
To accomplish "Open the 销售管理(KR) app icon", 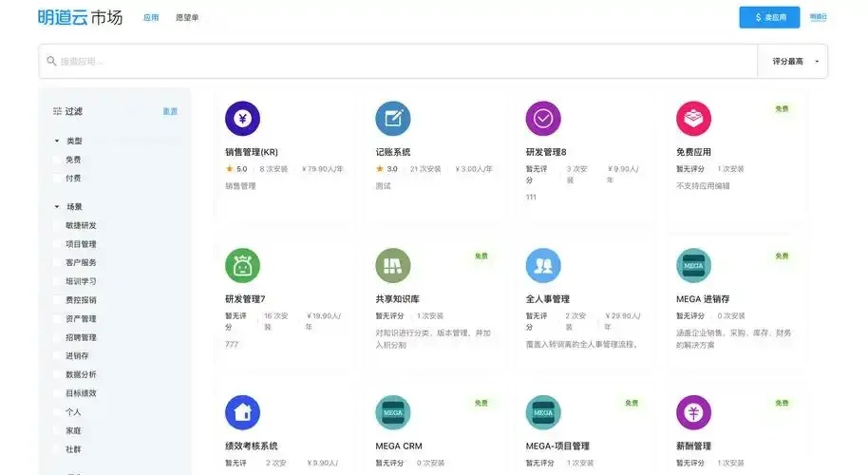I will point(242,119).
